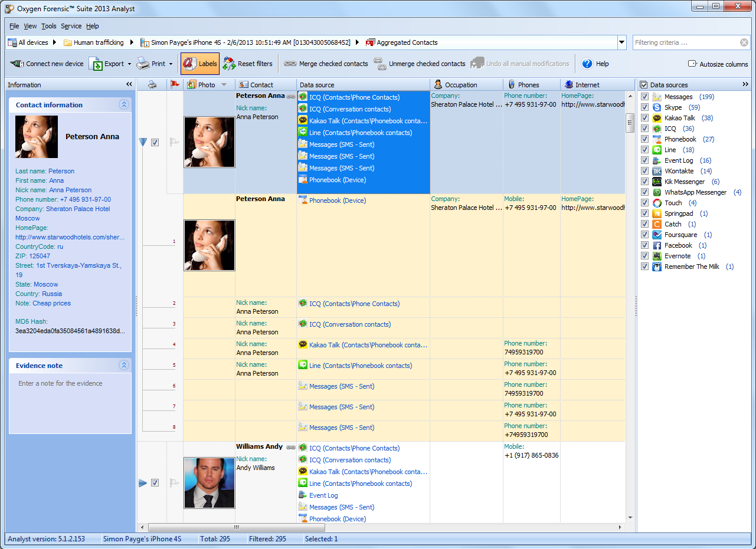Uncheck the Peterson Anna contact checkbox

155,142
